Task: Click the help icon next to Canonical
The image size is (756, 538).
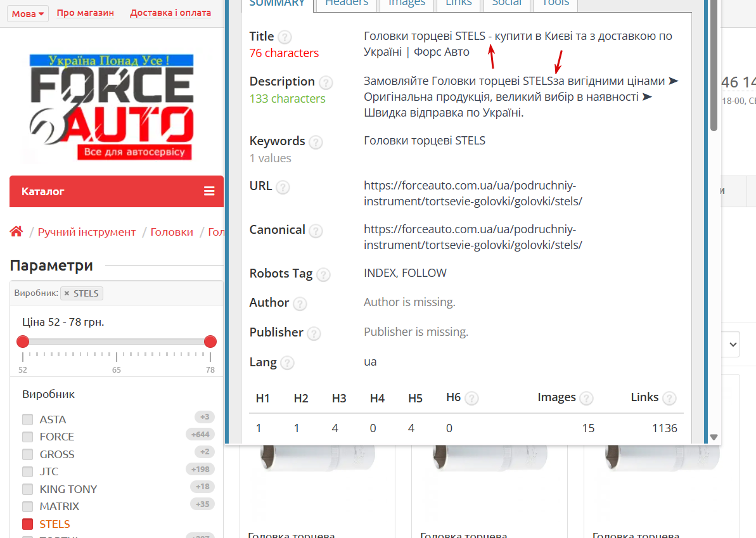Action: tap(316, 231)
